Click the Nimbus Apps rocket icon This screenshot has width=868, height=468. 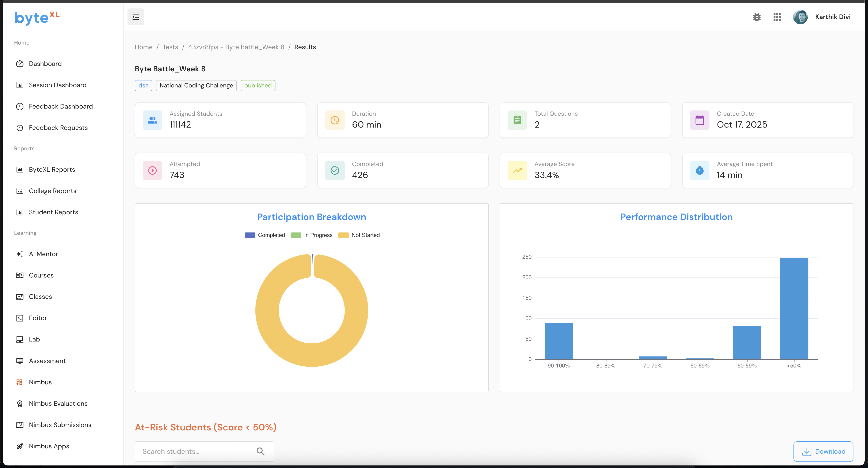pyautogui.click(x=20, y=446)
